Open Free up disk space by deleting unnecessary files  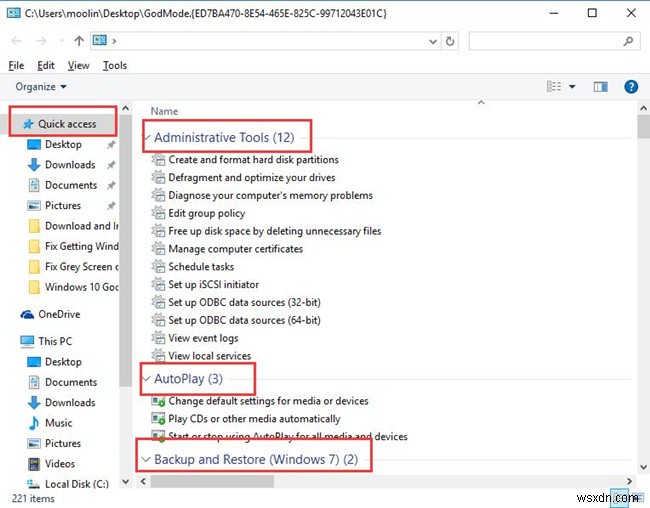274,231
